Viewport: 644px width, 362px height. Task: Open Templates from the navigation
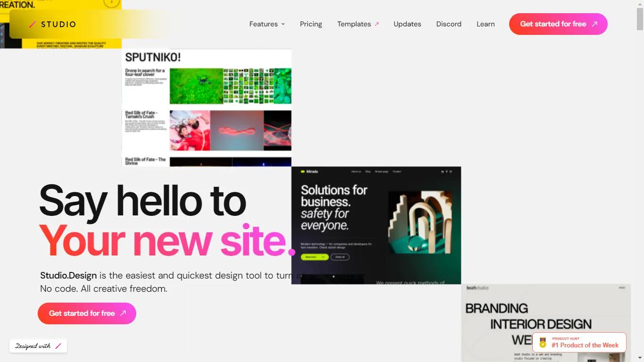tap(358, 24)
